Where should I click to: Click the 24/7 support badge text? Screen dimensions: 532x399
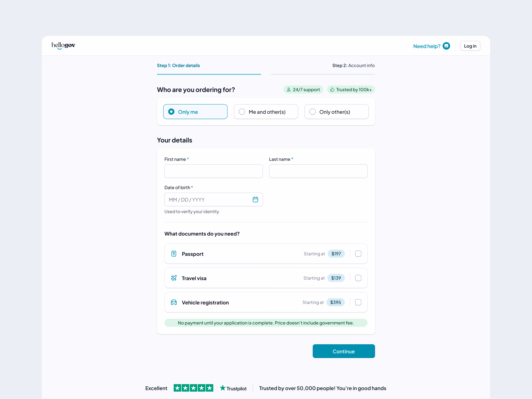click(x=306, y=90)
